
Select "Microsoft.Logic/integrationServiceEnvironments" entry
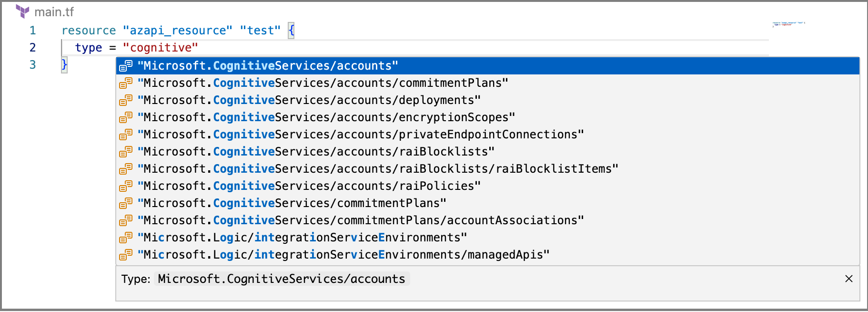pos(488,238)
